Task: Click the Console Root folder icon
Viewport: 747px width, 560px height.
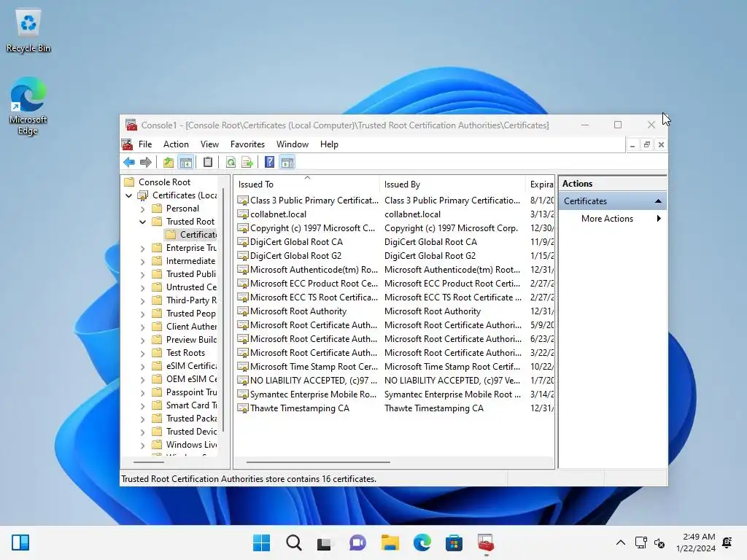Action: click(128, 182)
